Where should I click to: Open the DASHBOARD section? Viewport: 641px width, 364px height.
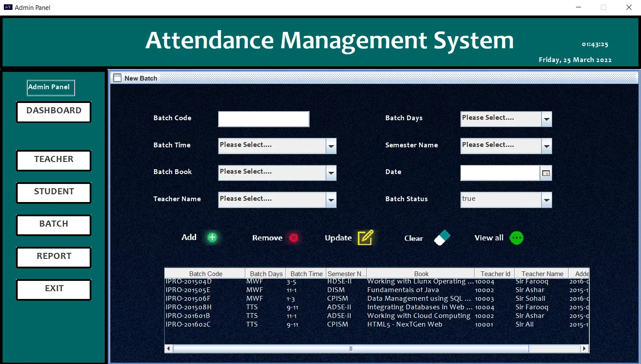tap(54, 112)
